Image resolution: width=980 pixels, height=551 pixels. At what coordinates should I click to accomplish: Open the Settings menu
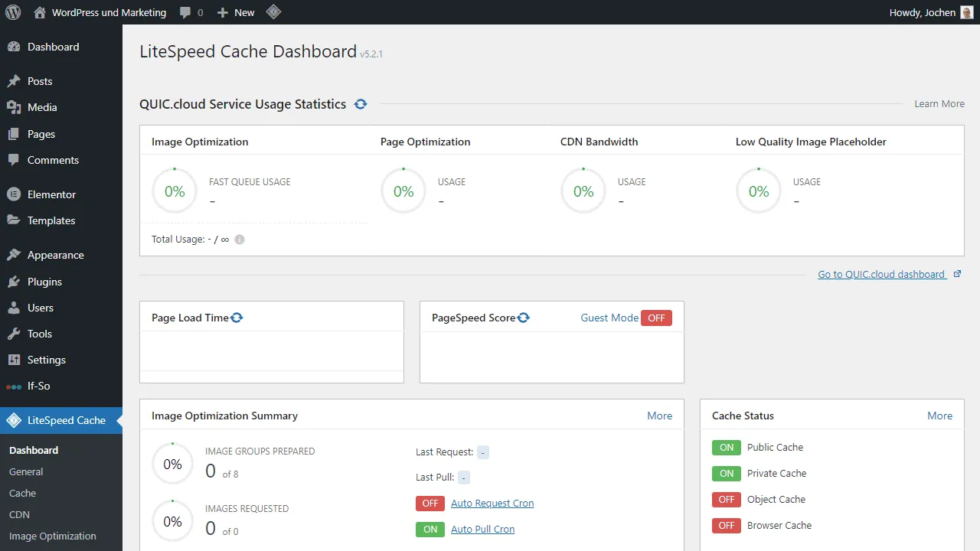coord(61,360)
